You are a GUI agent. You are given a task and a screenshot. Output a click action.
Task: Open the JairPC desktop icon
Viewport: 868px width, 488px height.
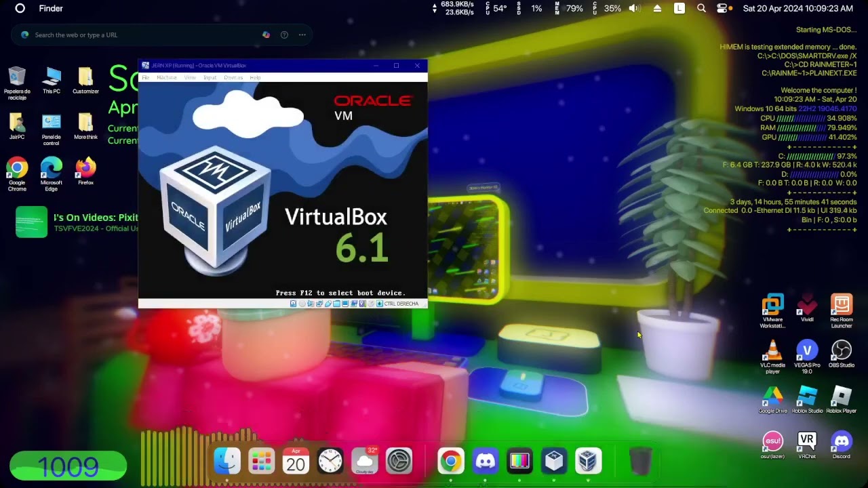point(17,126)
